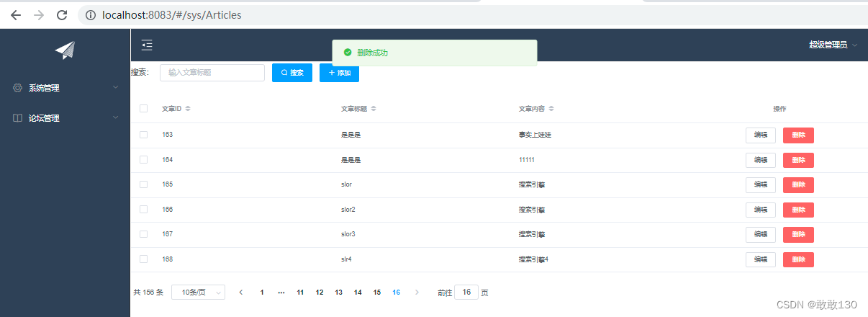Focus the 输入文章标题 search field
The image size is (868, 317).
212,73
